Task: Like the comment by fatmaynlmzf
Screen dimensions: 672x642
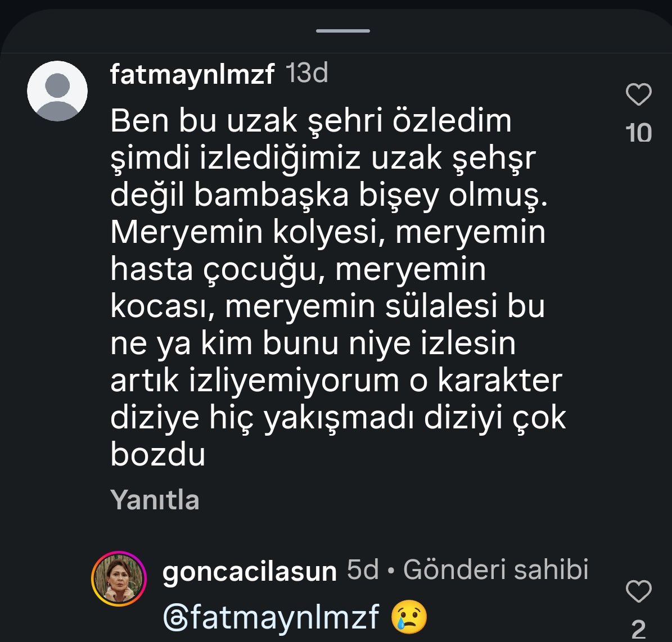Action: (x=638, y=95)
